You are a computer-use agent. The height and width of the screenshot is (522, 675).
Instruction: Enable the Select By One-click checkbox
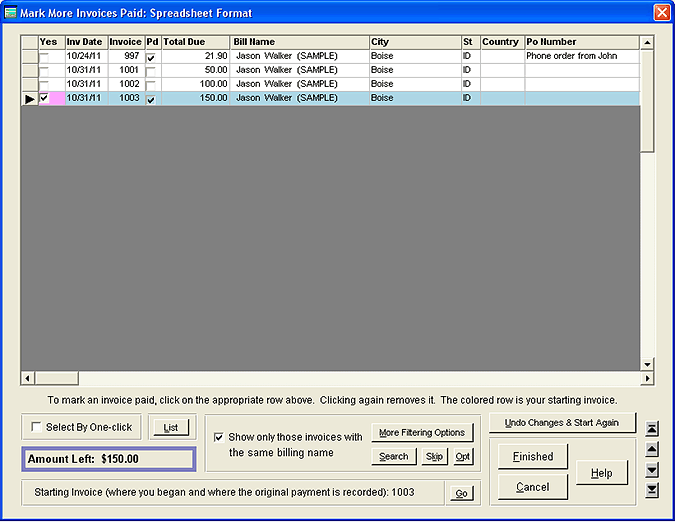click(x=37, y=428)
